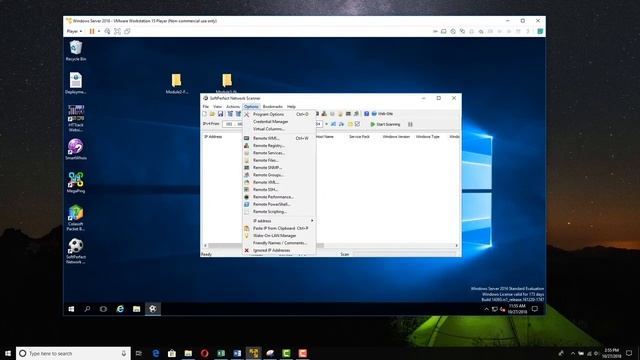Click the IPv4 From address field
Screen dimensions: 640x360
(x=233, y=124)
